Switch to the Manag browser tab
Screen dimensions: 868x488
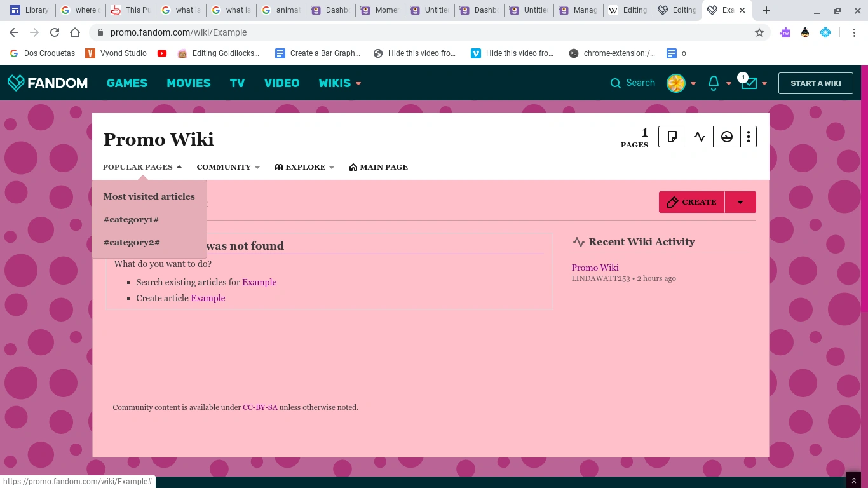point(580,10)
